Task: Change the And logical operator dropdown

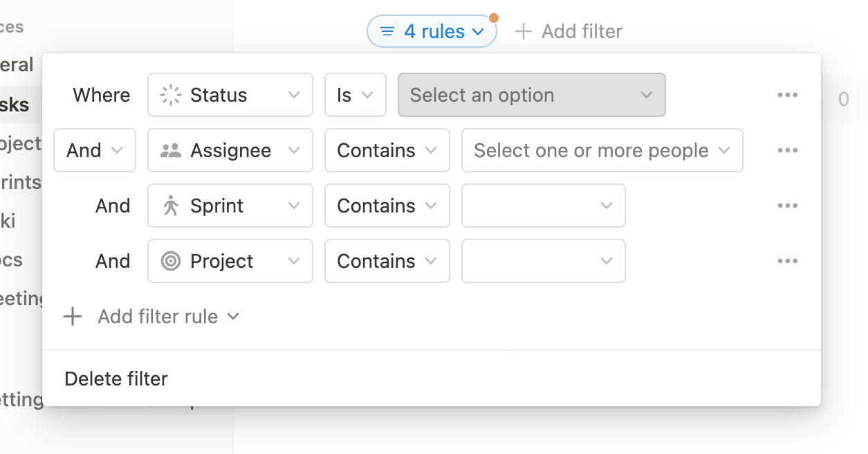Action: pos(94,151)
